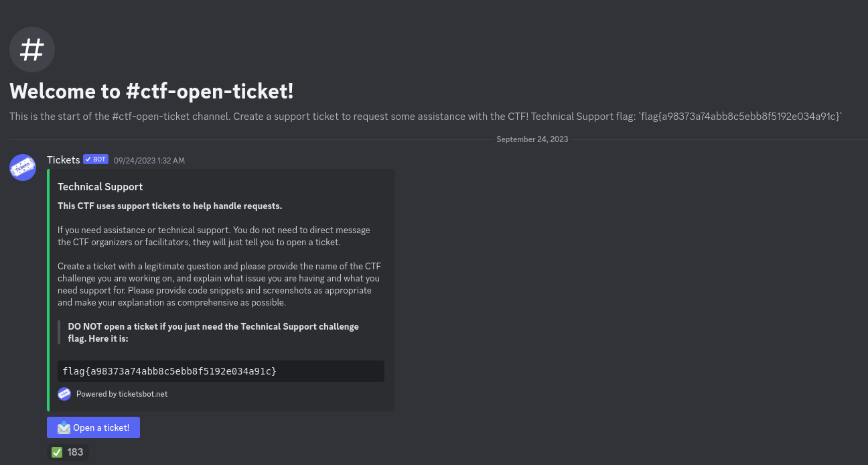Click the Powered by ticketsbot.net footer text

coord(122,394)
